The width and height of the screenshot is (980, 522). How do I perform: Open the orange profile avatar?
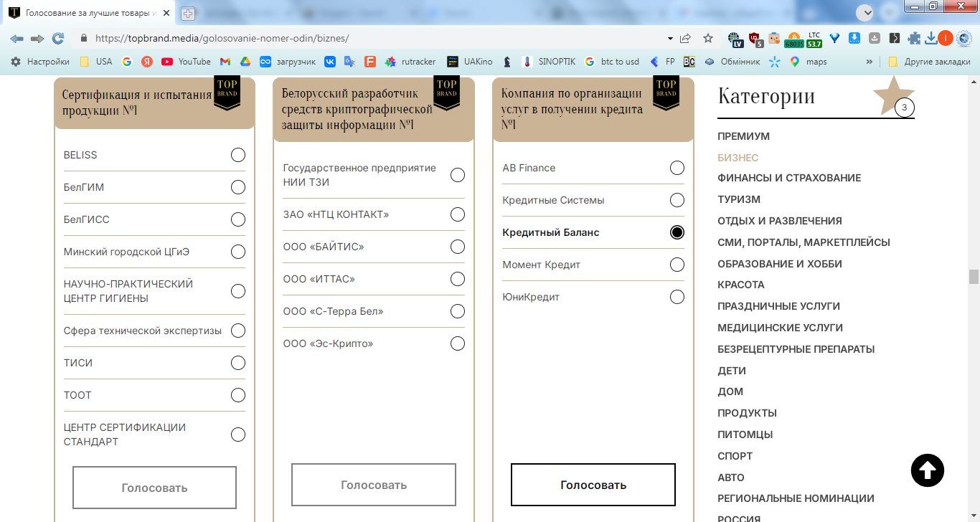pyautogui.click(x=945, y=38)
